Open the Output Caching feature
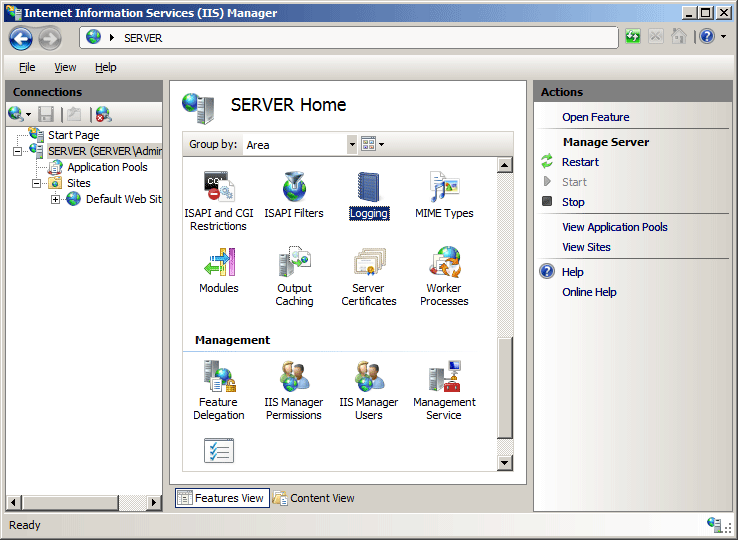The height and width of the screenshot is (540, 738). [294, 276]
